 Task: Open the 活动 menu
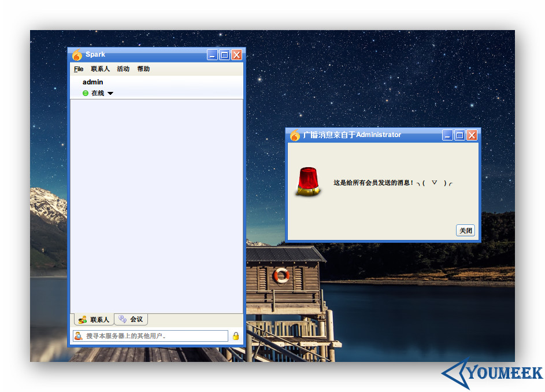pos(123,69)
